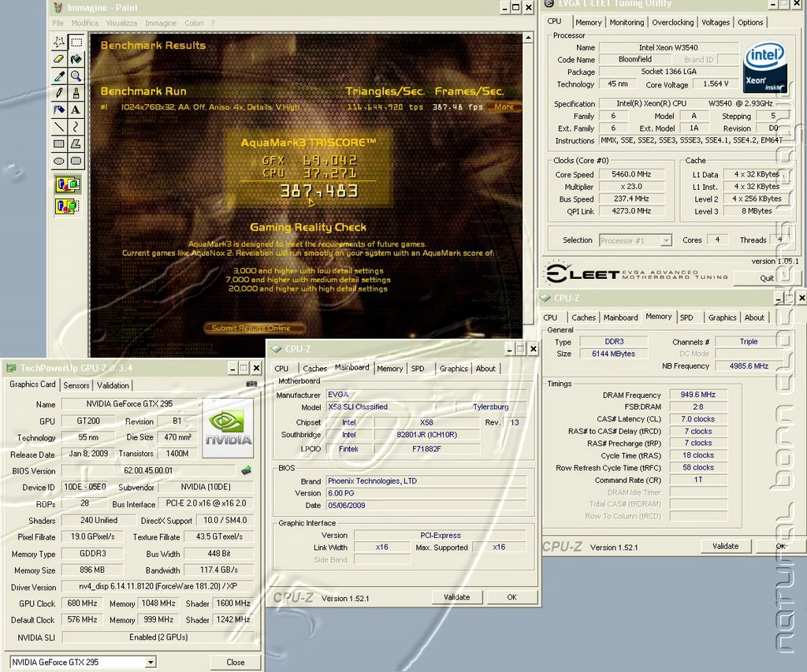This screenshot has width=807, height=672.
Task: Open the Overclocking tab in E-LEET
Action: coord(673,22)
